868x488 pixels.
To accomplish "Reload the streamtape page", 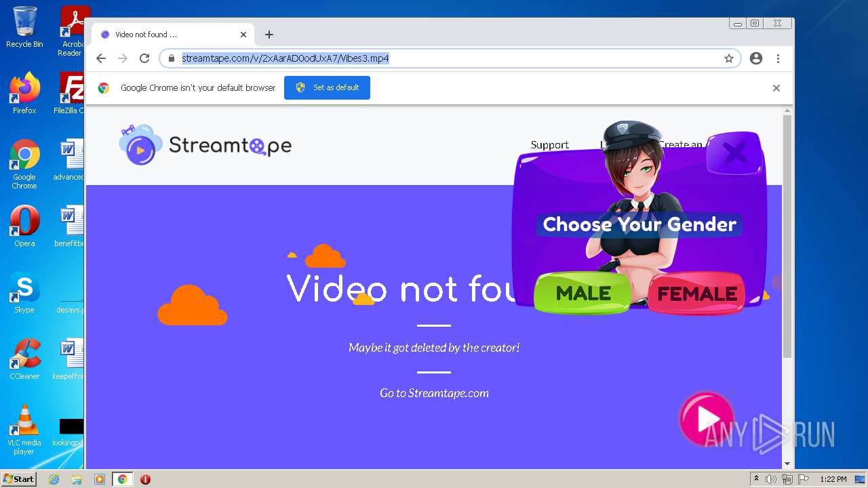I will coord(144,58).
